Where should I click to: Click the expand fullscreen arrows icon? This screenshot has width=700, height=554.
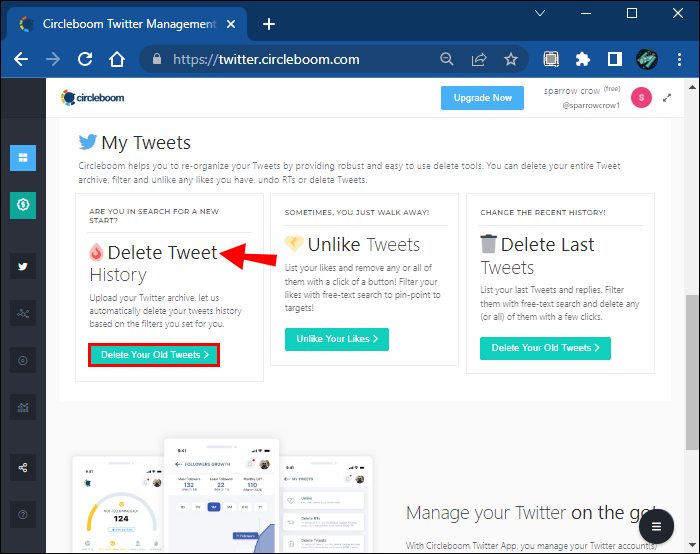667,98
